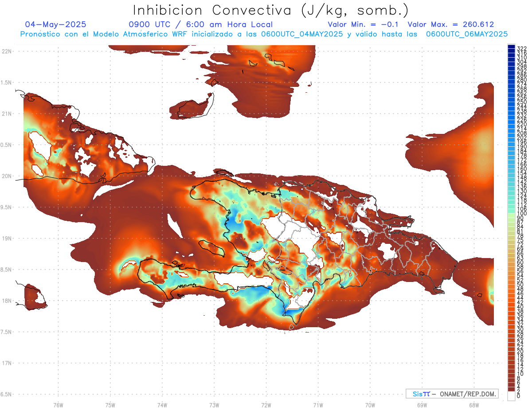
Task: Click the latitude label '19N'
Action: (7, 239)
